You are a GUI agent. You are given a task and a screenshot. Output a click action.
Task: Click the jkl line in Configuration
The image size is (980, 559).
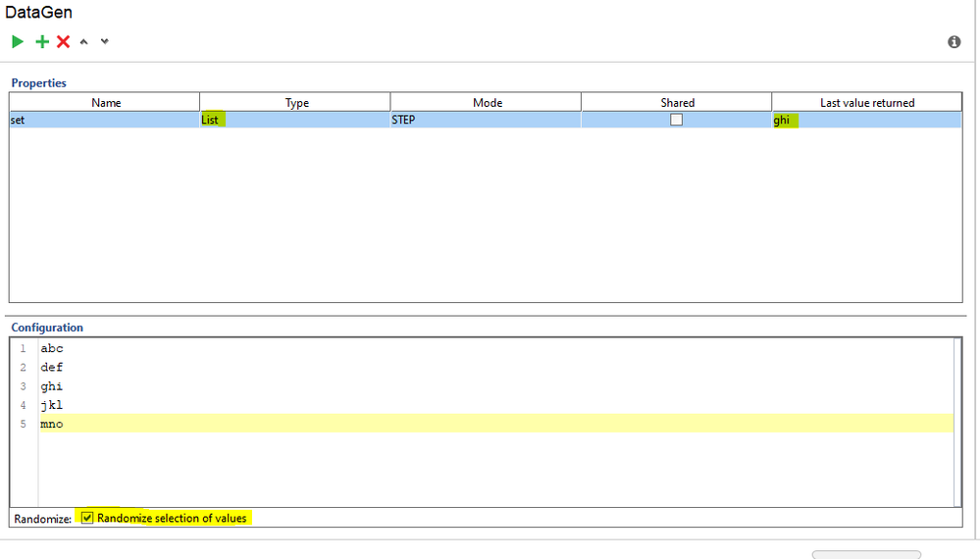(52, 405)
